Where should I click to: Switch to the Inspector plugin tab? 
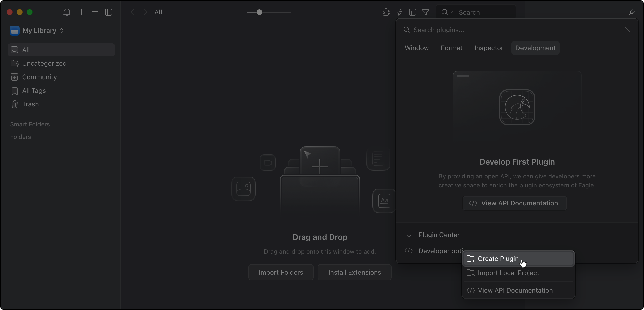tap(489, 48)
